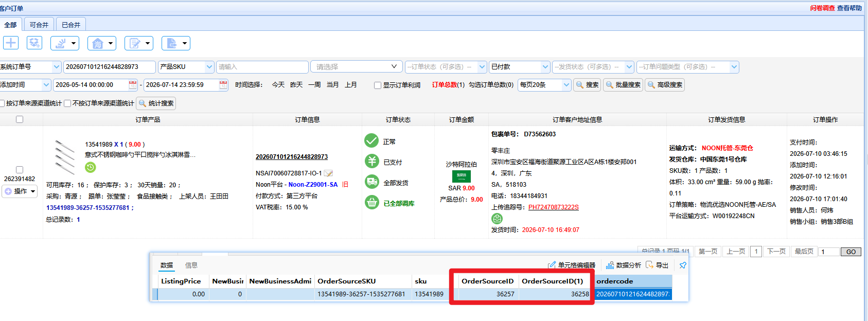The height and width of the screenshot is (321, 868).
Task: Toggle 显示订单利润 checkbox
Action: [378, 85]
